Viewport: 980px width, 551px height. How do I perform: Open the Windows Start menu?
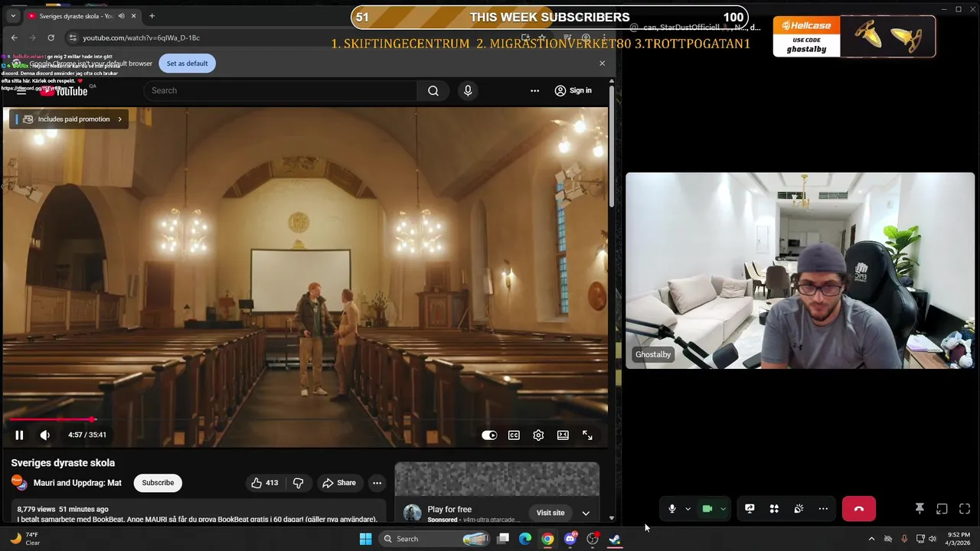365,539
